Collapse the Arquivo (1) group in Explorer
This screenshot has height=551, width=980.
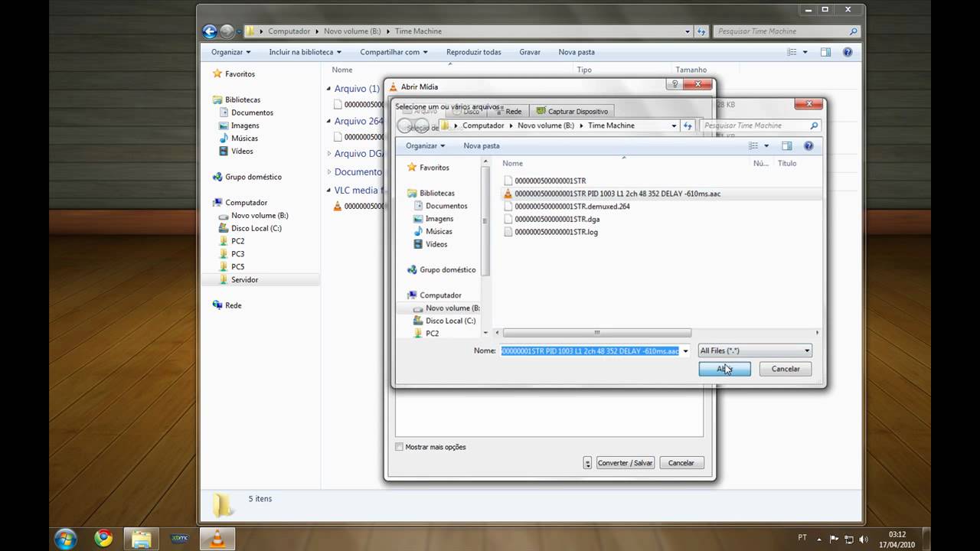click(329, 89)
